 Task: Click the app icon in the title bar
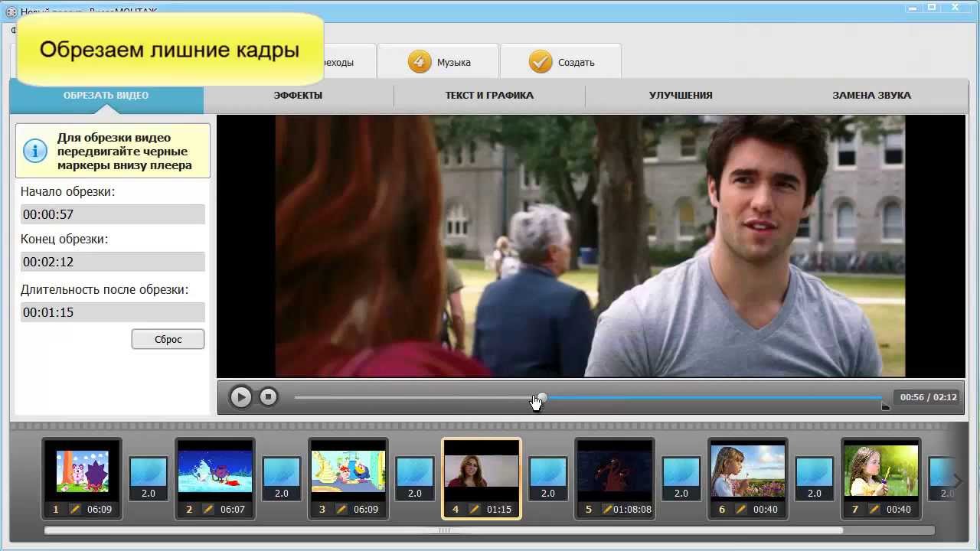coord(11,11)
